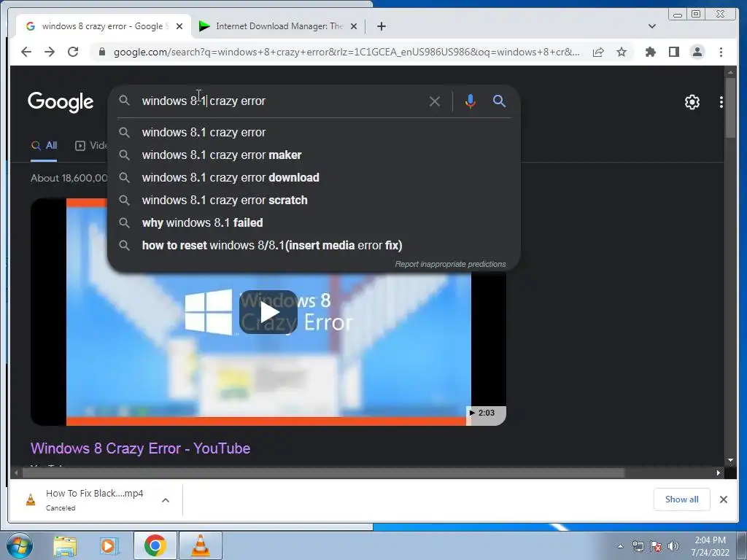Open Windows 8 Crazy Error - YouTube link
747x560 pixels.
pos(141,448)
